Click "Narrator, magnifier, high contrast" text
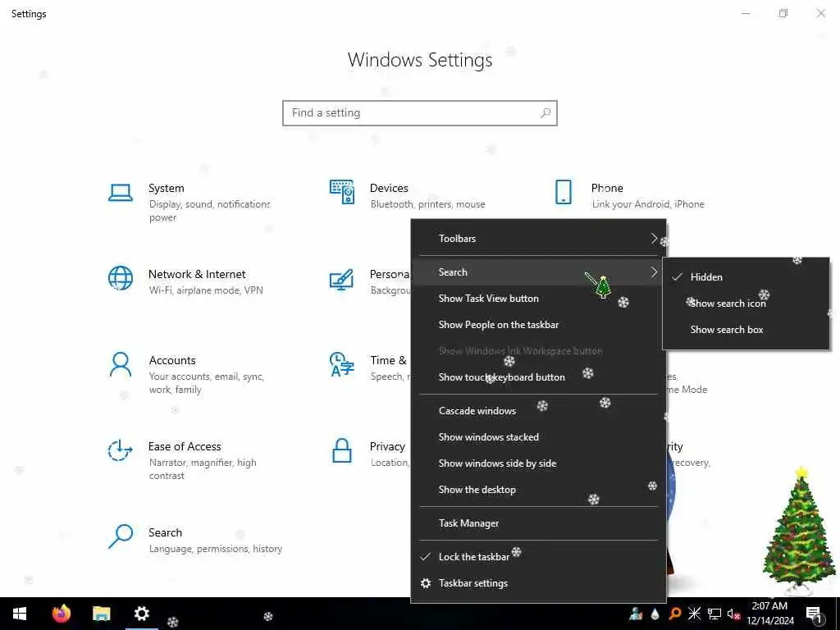The image size is (840, 630). pos(203,468)
